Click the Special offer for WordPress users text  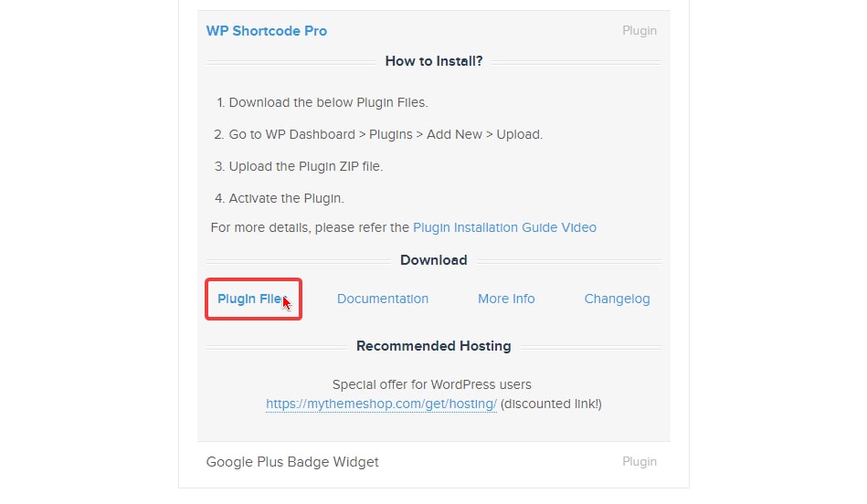pos(432,384)
